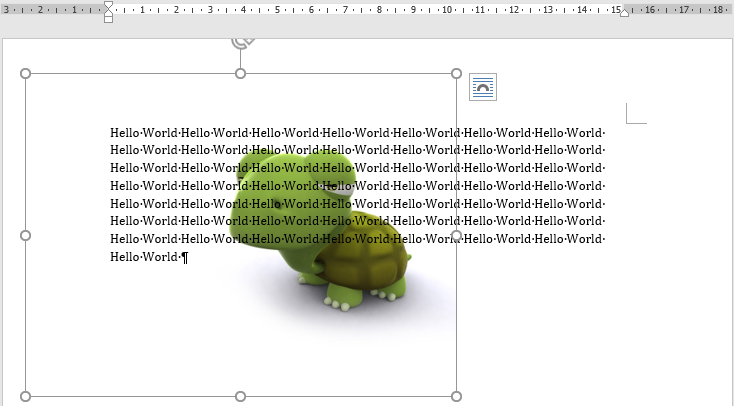Click the rotation handle above the picture

pyautogui.click(x=240, y=41)
